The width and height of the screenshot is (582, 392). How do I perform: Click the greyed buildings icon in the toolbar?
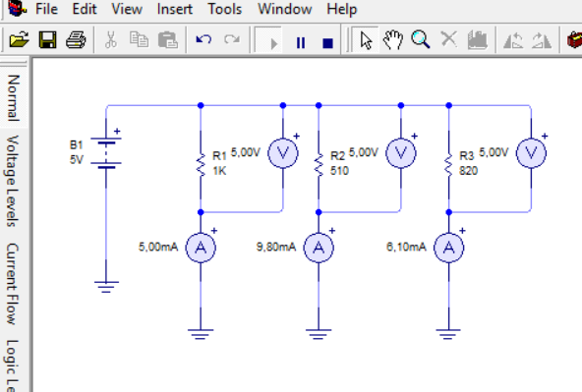click(x=477, y=39)
